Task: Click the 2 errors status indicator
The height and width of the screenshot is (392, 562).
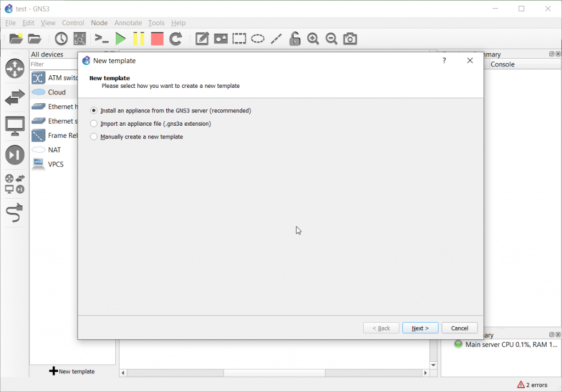Action: point(532,385)
